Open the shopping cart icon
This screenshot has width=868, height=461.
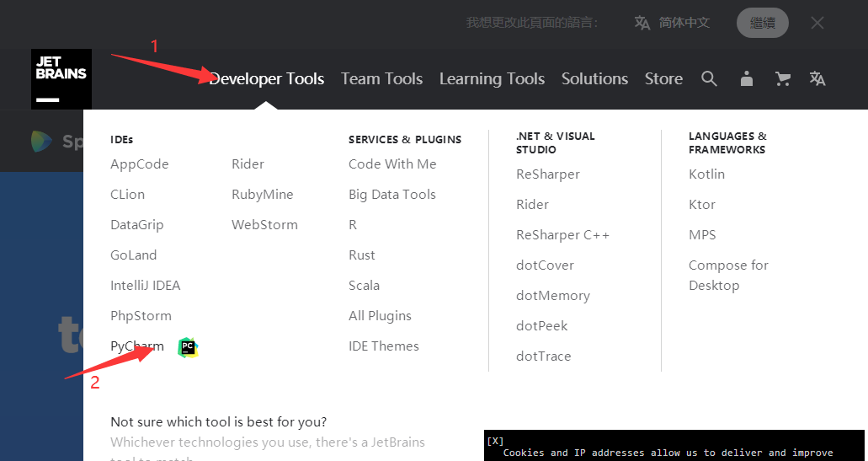click(x=783, y=79)
